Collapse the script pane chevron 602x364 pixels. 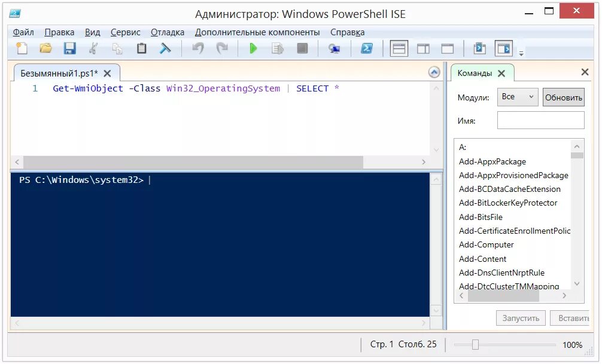[x=434, y=72]
